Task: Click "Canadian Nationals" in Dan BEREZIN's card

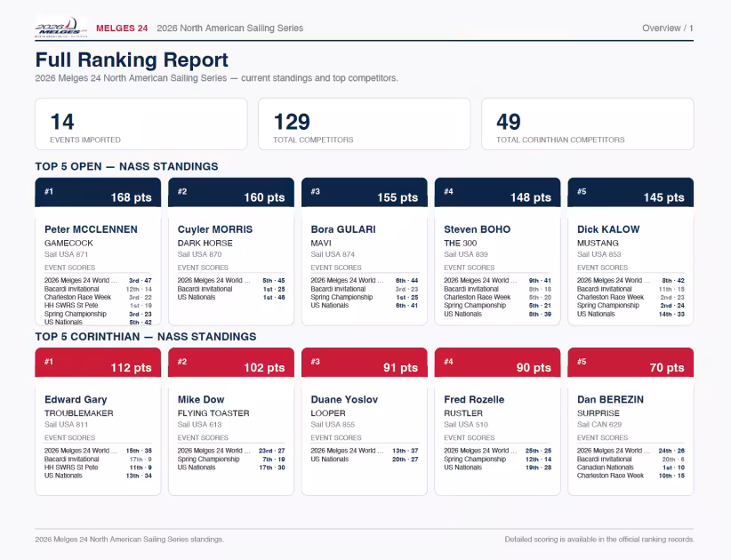Action: (x=605, y=468)
